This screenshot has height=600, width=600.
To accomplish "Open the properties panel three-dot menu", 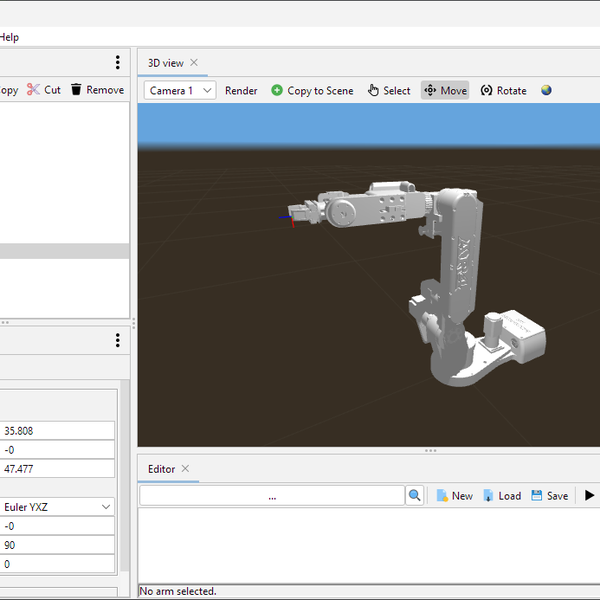I will [x=117, y=341].
